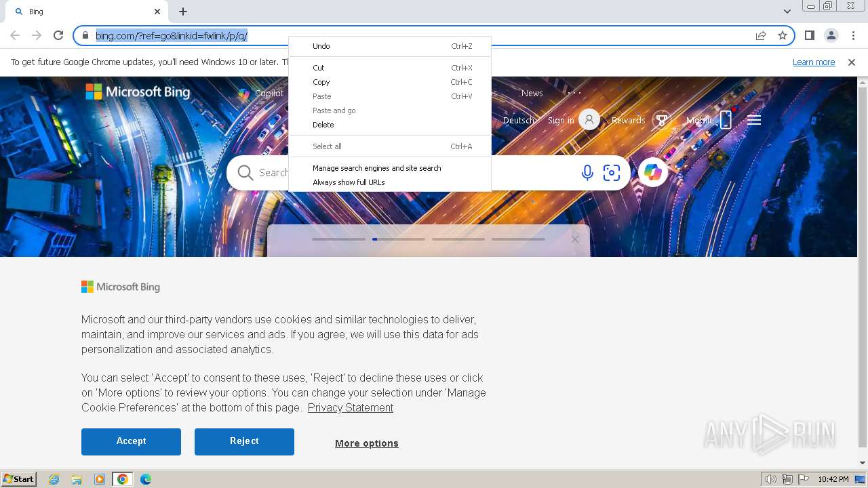The height and width of the screenshot is (488, 868).
Task: Choose Copy from the context menu
Action: pyautogui.click(x=390, y=82)
